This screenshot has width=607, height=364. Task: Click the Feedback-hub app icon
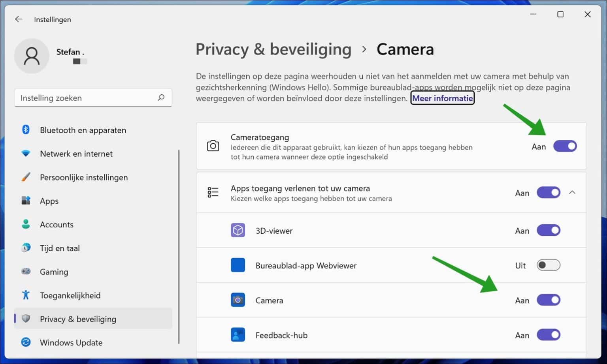238,335
